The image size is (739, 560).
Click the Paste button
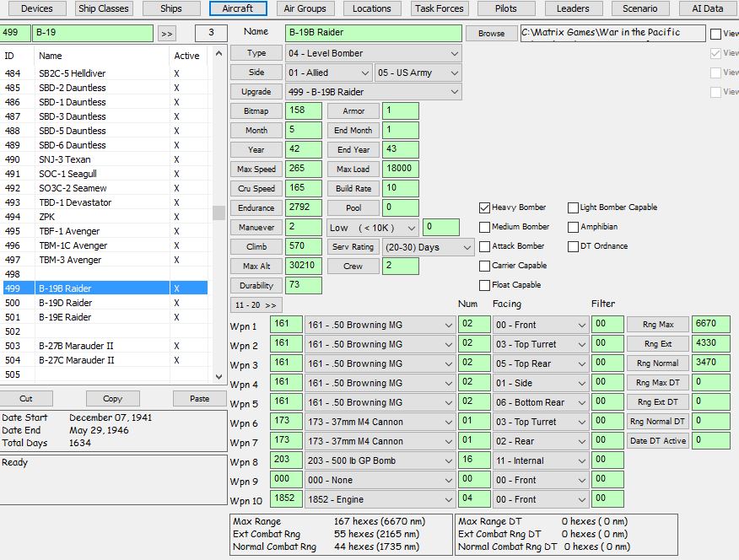tap(200, 398)
